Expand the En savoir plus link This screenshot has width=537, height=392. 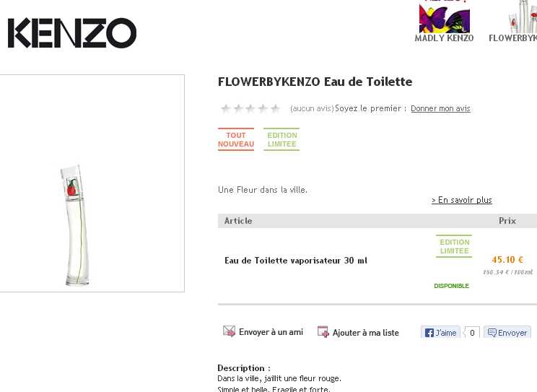462,200
